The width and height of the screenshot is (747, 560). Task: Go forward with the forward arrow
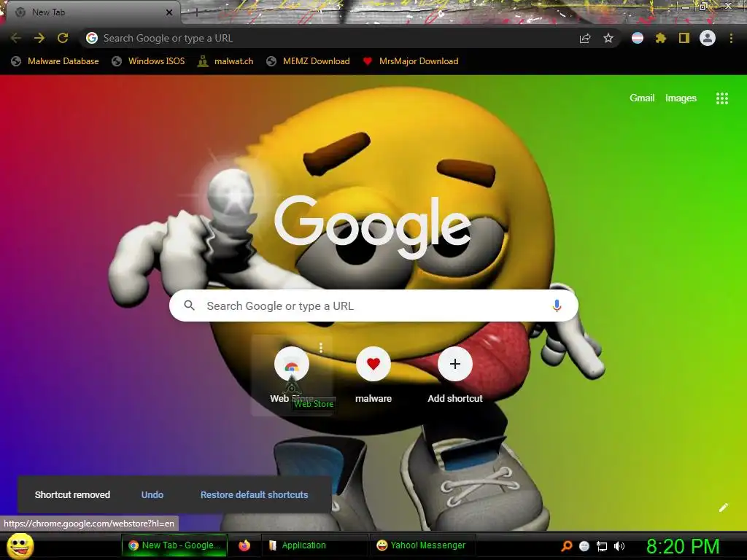(x=39, y=38)
